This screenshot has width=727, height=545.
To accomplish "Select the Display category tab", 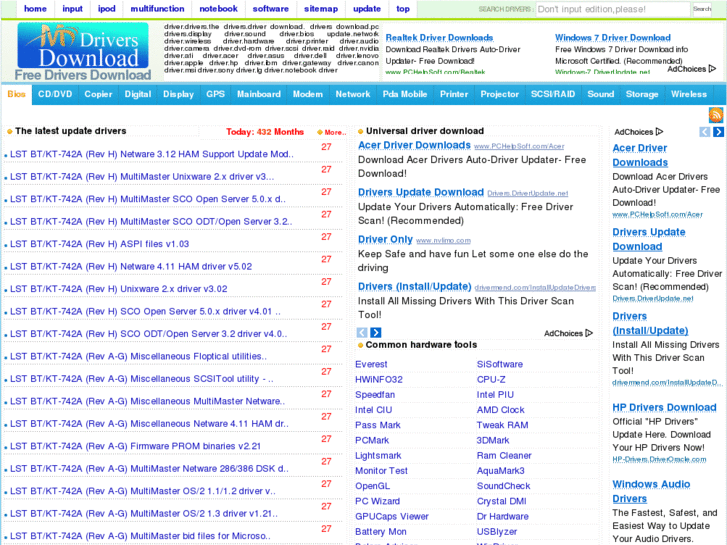I will click(178, 94).
